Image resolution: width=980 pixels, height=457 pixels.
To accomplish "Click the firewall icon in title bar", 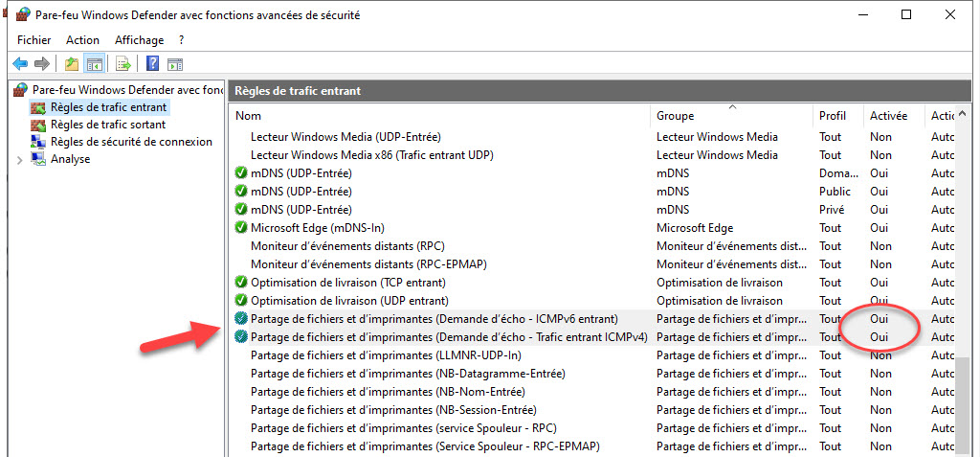I will (x=21, y=14).
